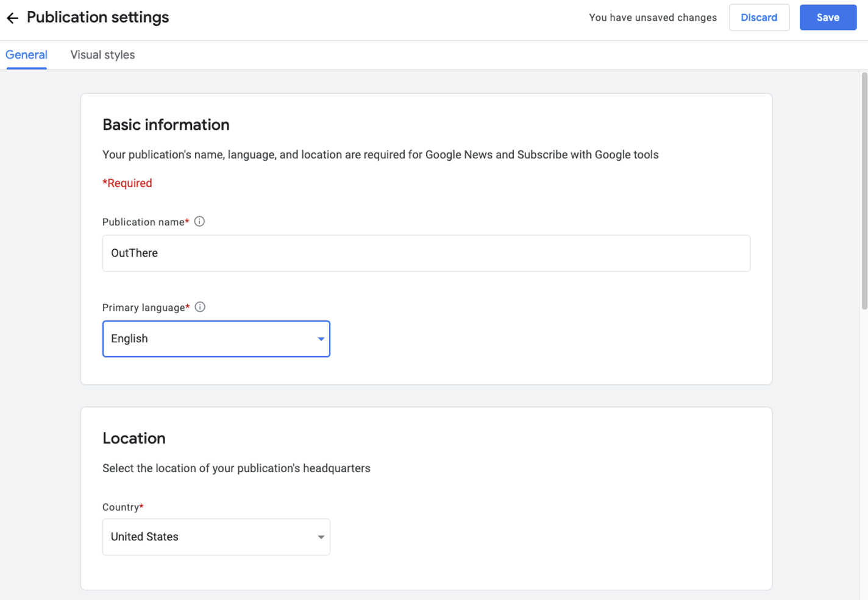The image size is (868, 600).
Task: Open the Primary language info tooltip
Action: click(200, 306)
